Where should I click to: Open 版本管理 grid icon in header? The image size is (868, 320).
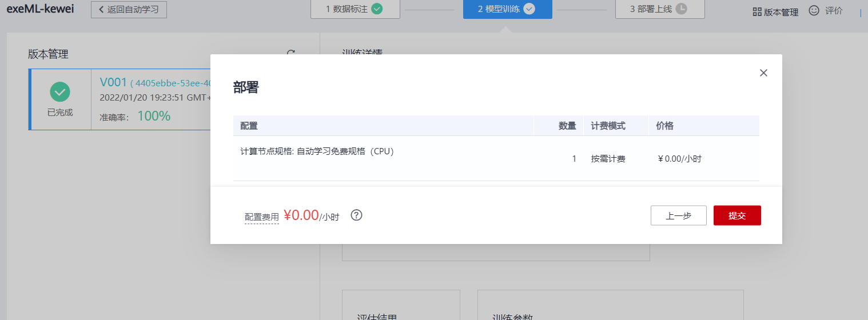click(757, 11)
